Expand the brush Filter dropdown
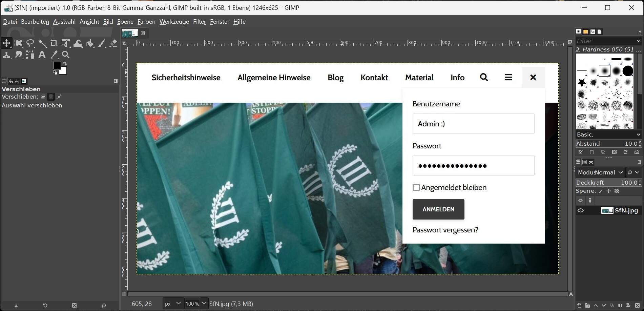Viewport: 644px width, 311px height. coord(639,41)
